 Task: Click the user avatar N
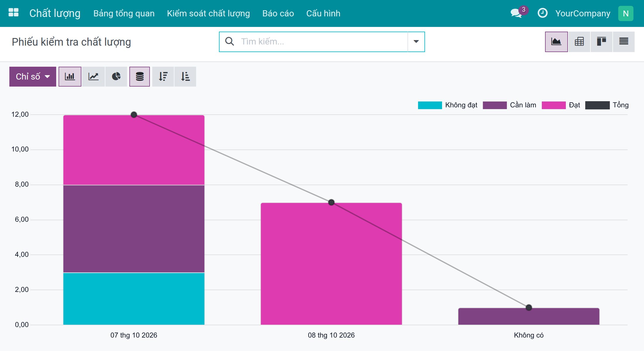point(626,13)
